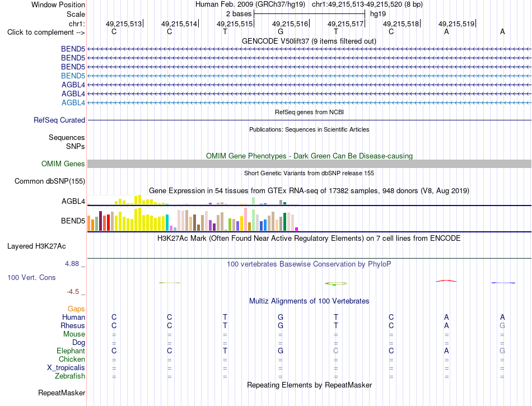532x406 pixels.
Task: Click the -4.5 lower conservation axis value
Action: (73, 292)
